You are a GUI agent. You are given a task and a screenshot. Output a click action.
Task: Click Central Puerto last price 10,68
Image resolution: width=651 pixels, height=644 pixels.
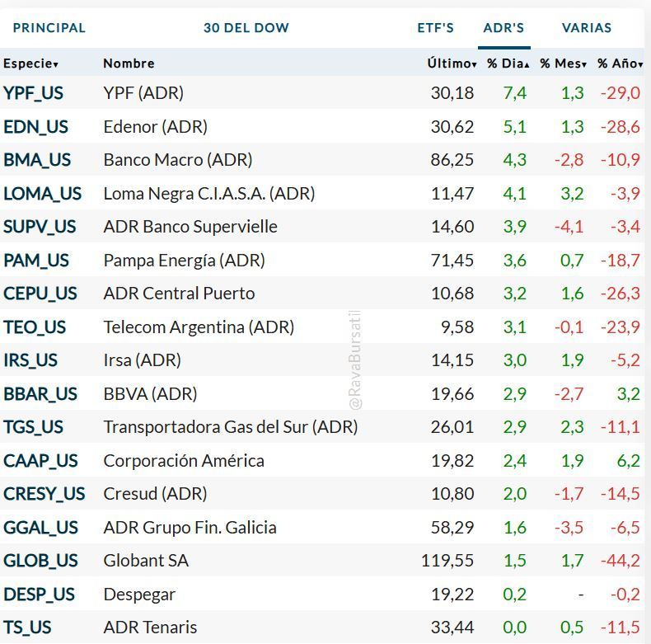pyautogui.click(x=452, y=294)
